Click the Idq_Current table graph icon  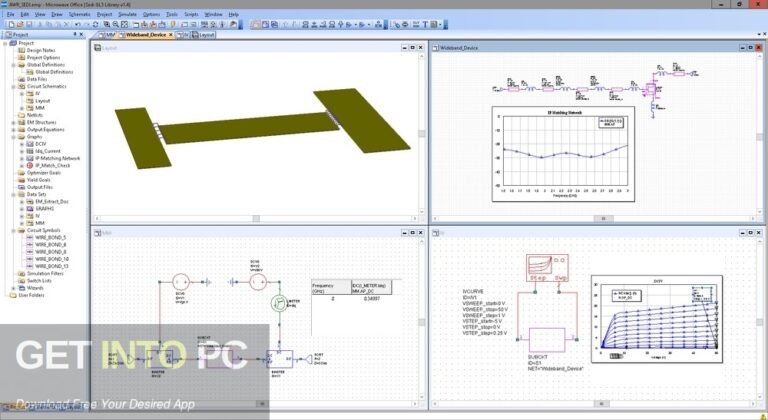point(30,151)
